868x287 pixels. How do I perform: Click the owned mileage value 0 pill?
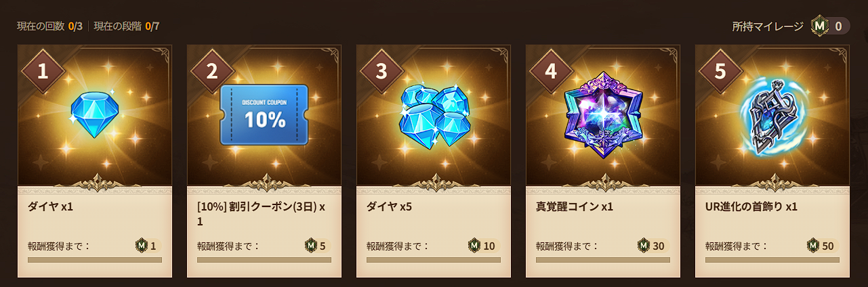point(831,26)
